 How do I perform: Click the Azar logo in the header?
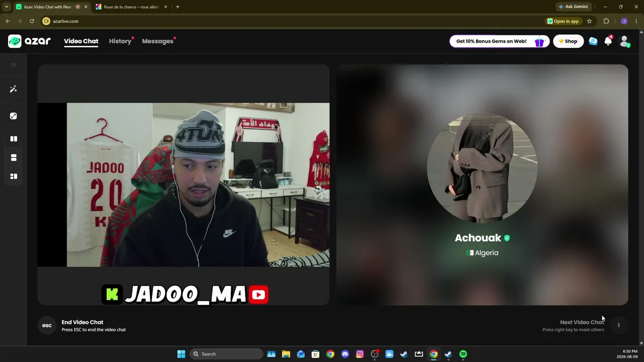pos(29,41)
